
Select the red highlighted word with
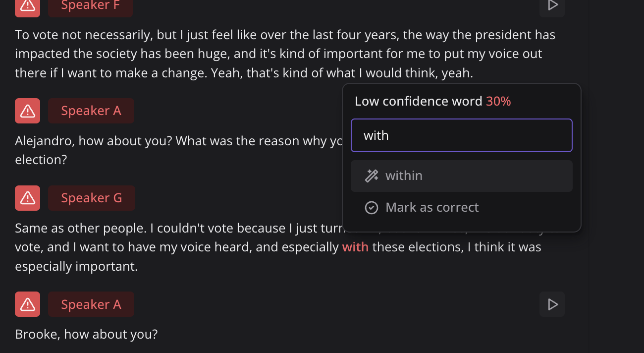coord(355,247)
